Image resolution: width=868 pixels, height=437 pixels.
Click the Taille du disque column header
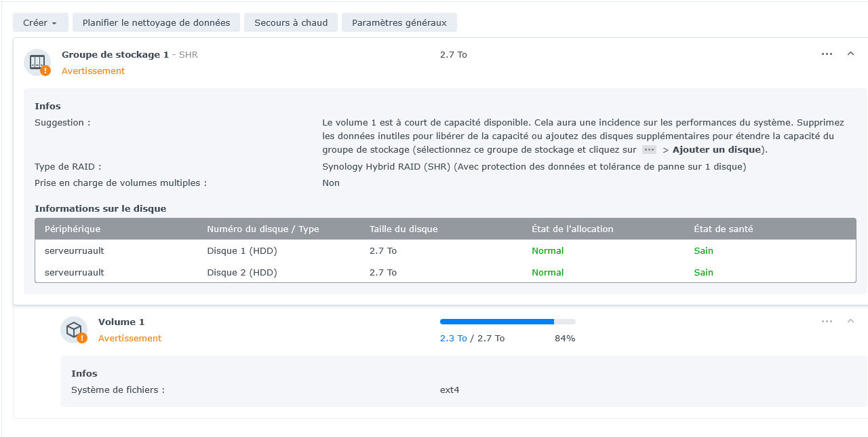(x=403, y=229)
